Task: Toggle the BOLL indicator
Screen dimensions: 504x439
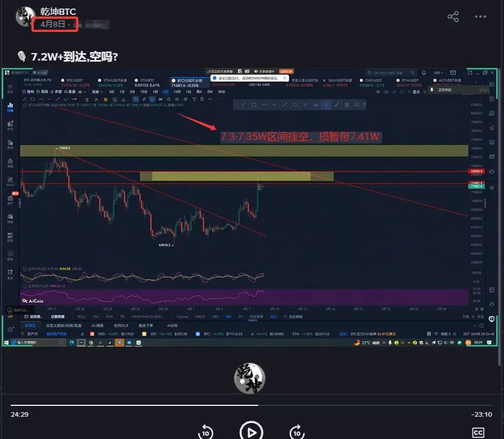Action: pyautogui.click(x=82, y=317)
